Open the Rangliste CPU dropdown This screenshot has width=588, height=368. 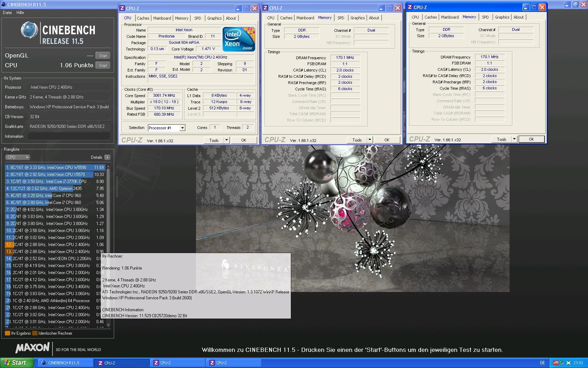17,157
